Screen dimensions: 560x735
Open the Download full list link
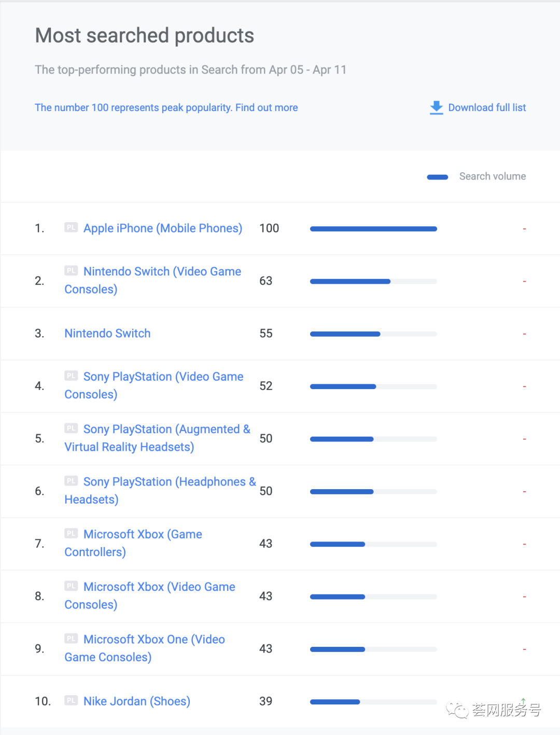pyautogui.click(x=487, y=107)
